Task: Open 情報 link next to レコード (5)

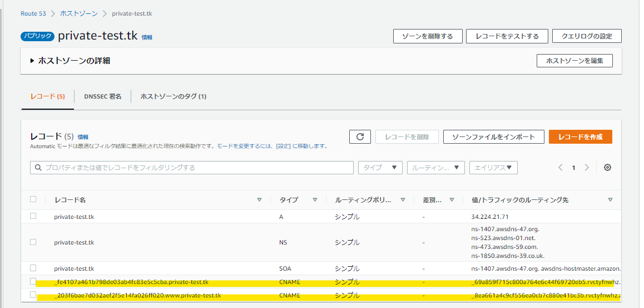Action: (83, 138)
